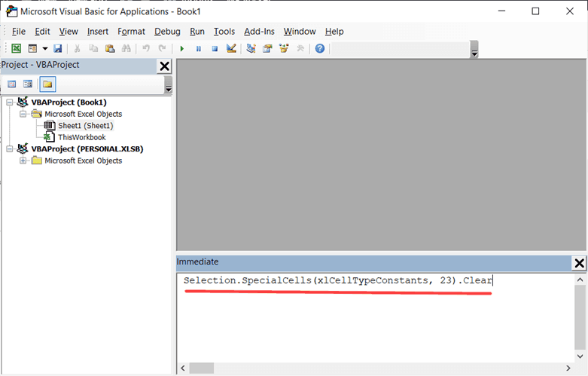Minimize the Visual Basic window
Screen dimensions: 588x376
click(x=501, y=11)
